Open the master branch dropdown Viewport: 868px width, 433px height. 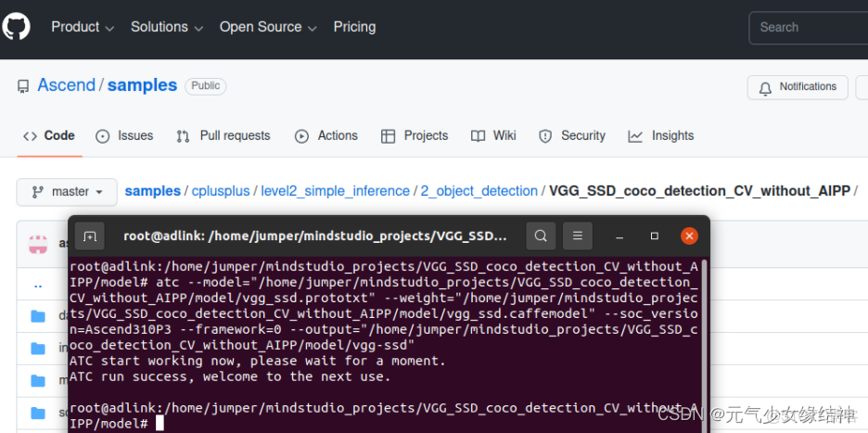[67, 192]
